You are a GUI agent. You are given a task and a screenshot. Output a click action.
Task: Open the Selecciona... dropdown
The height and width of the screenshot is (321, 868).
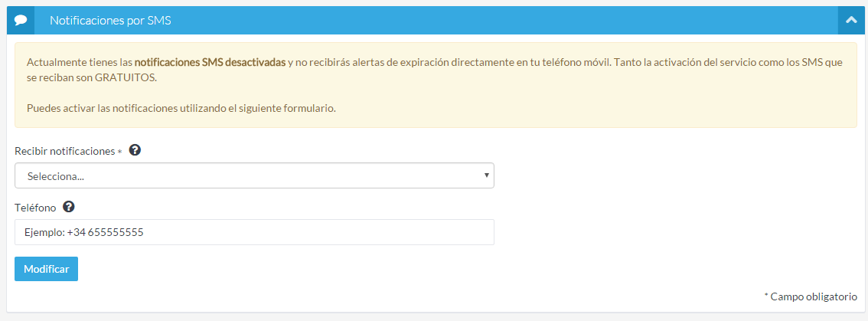(253, 176)
